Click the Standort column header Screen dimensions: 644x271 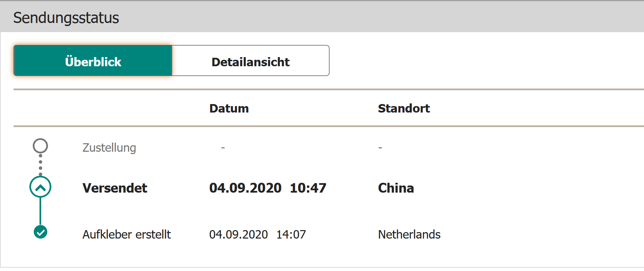coord(404,108)
